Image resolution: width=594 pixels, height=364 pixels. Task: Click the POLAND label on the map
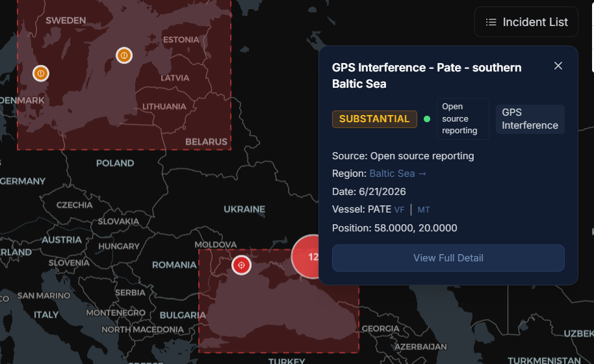pos(115,163)
